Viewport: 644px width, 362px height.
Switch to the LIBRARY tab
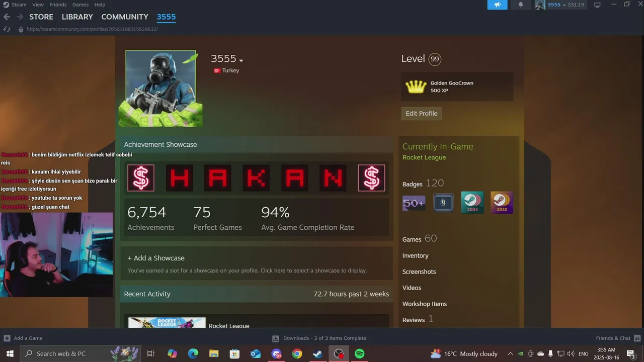coord(77,17)
